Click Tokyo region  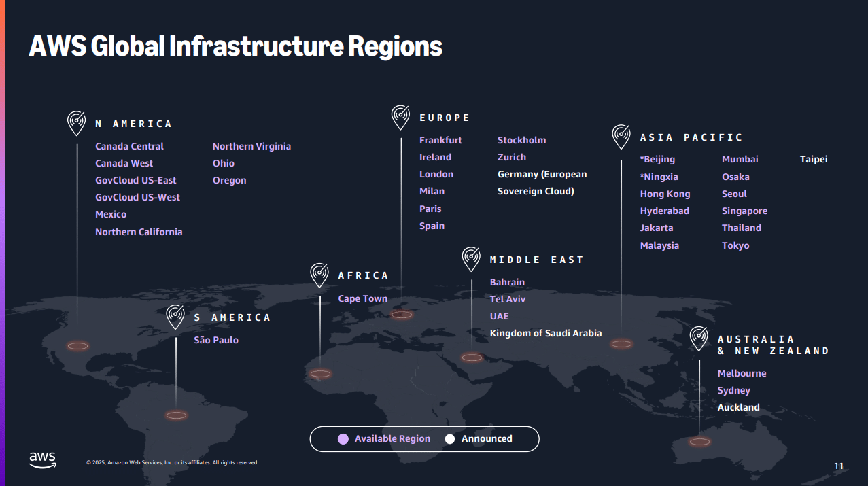[x=735, y=245]
